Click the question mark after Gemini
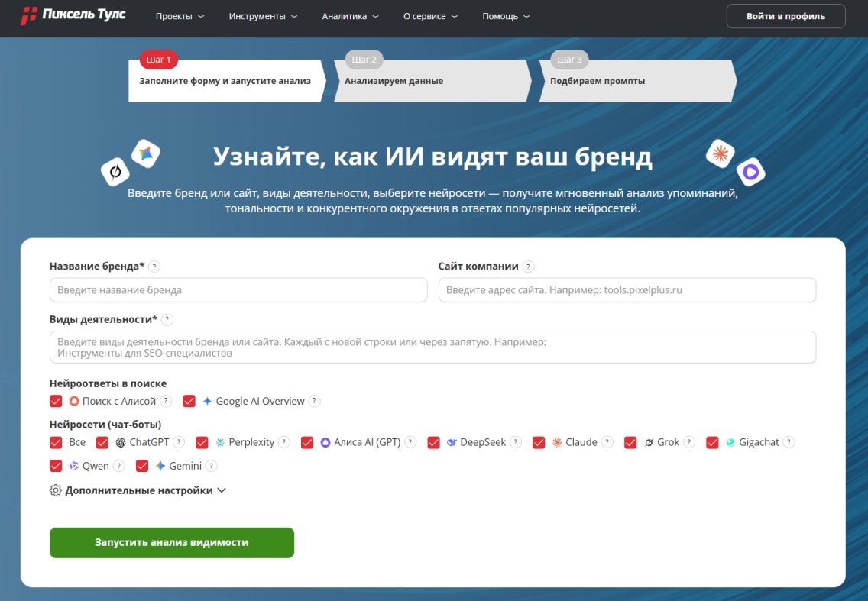This screenshot has height=601, width=868. click(211, 466)
